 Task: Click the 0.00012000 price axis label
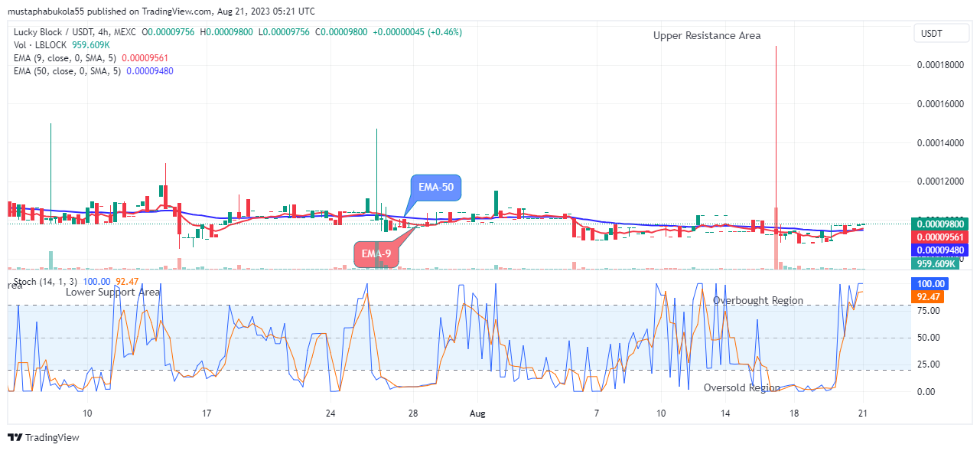click(940, 182)
